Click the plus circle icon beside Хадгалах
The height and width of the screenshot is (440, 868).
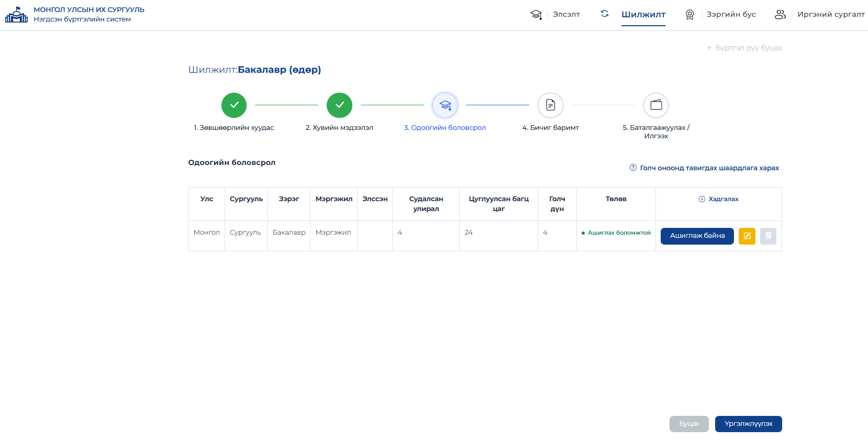pos(702,199)
